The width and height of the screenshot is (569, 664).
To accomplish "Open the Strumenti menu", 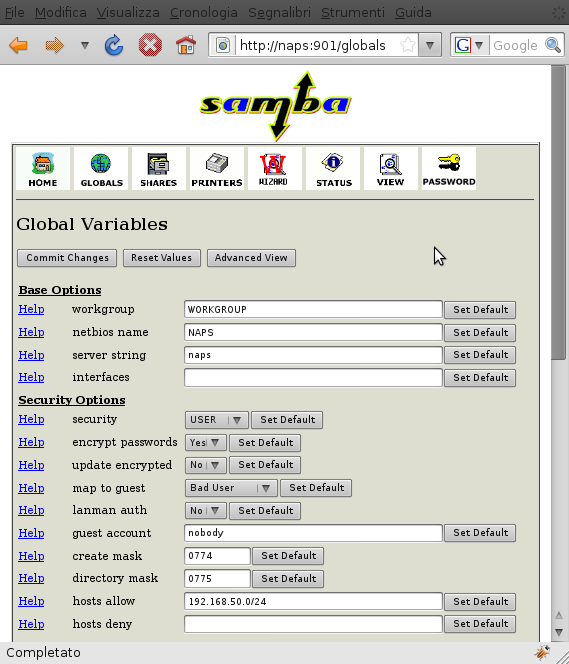I will (x=353, y=13).
